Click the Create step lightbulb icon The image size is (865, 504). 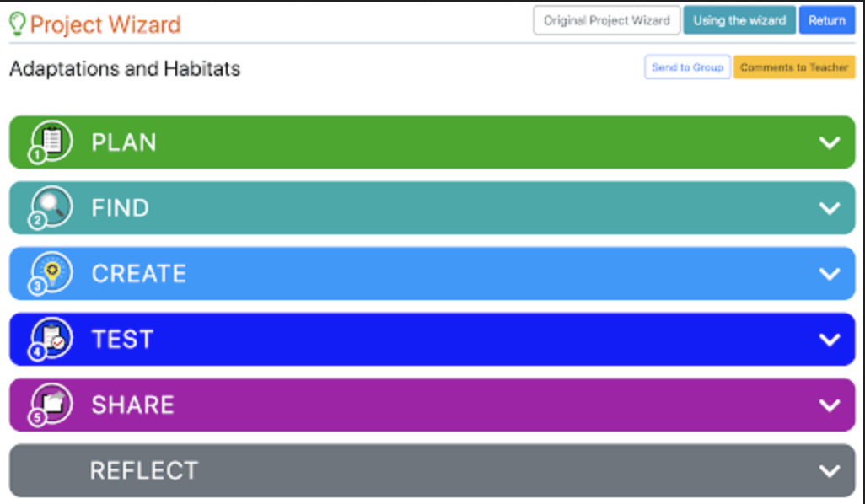point(51,272)
